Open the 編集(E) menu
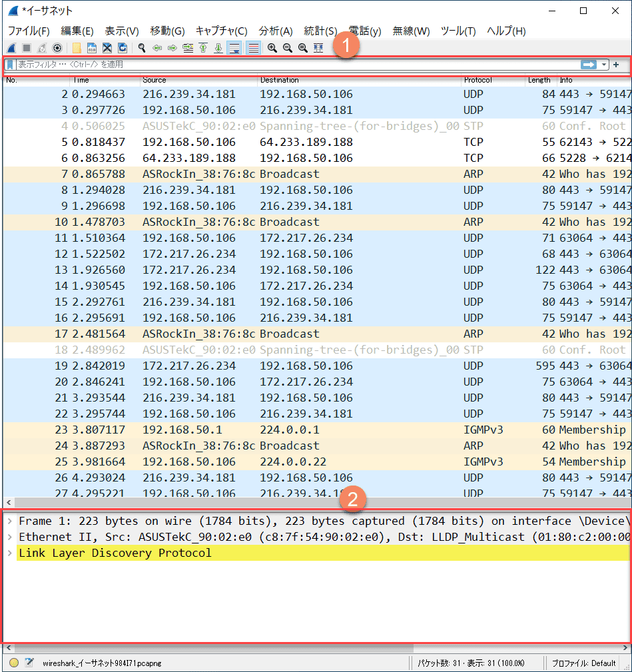The height and width of the screenshot is (672, 632). coord(77,31)
